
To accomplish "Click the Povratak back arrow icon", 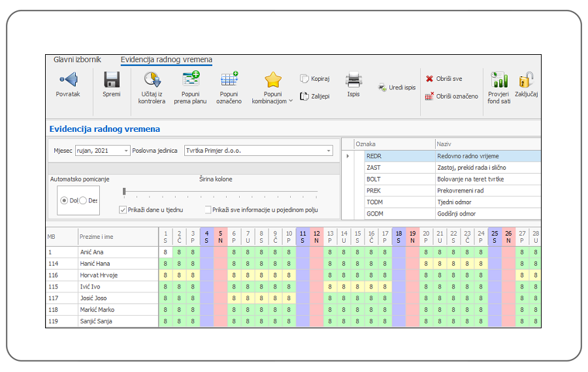I will pos(69,79).
